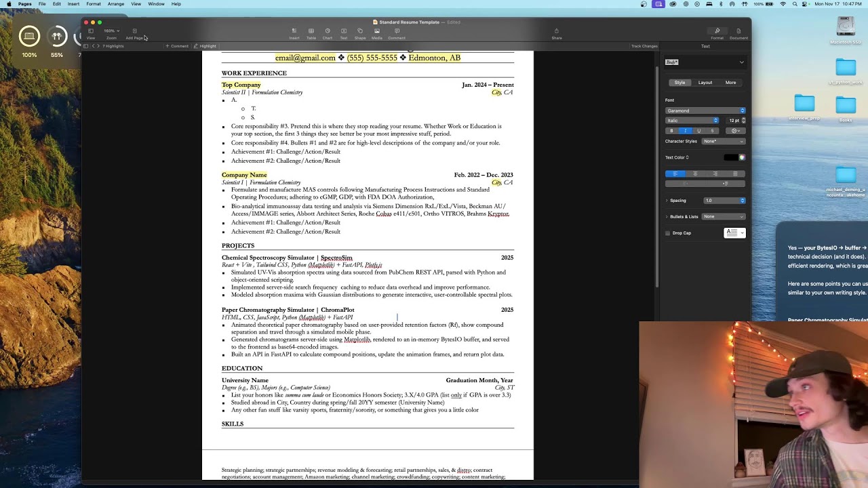Viewport: 868px width, 488px height.
Task: Click the Share toolbar icon
Action: pyautogui.click(x=557, y=31)
